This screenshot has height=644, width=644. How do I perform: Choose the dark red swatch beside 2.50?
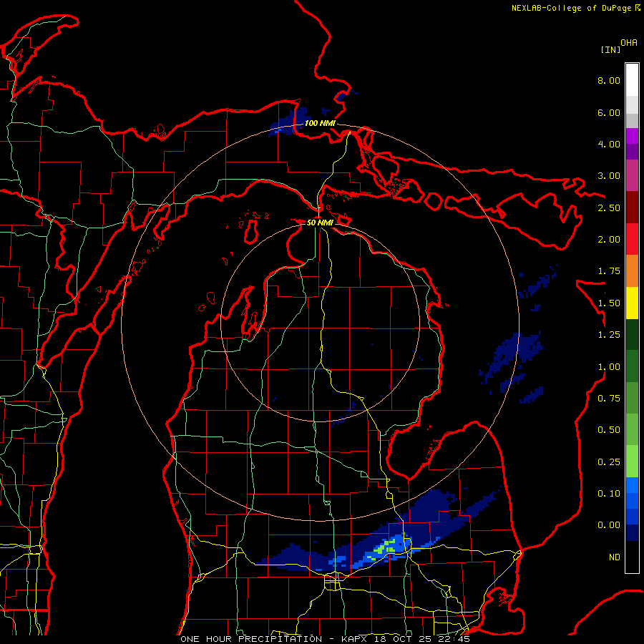tap(632, 208)
